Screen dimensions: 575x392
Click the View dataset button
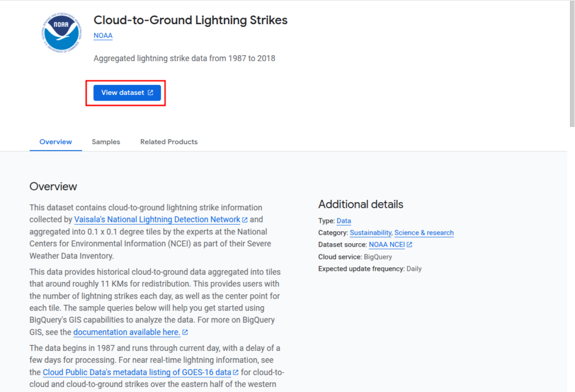point(127,93)
